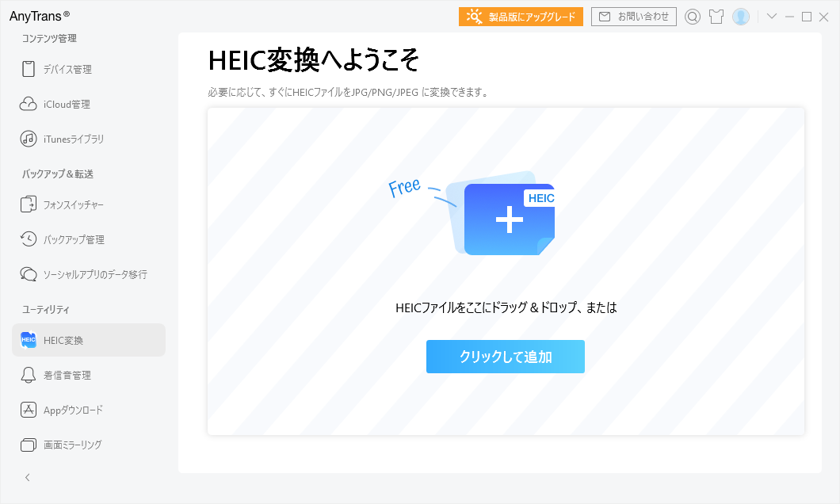
Task: Click the phone switcher icon
Action: click(29, 204)
